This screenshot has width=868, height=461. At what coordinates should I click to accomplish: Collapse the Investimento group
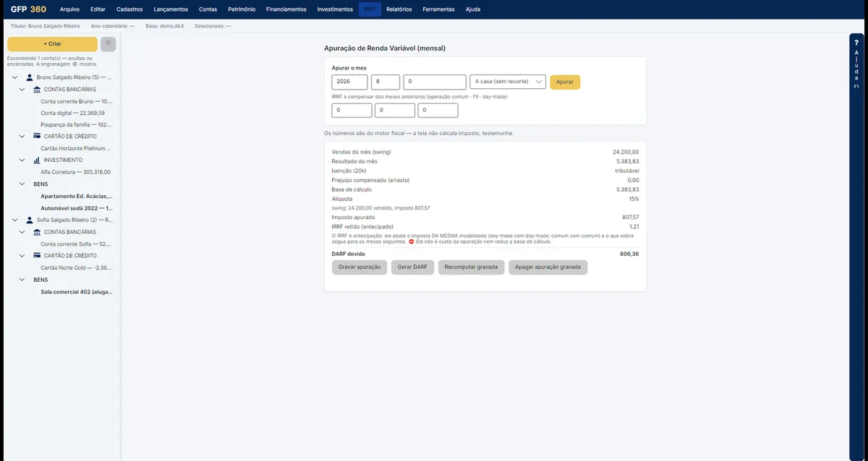pyautogui.click(x=22, y=160)
